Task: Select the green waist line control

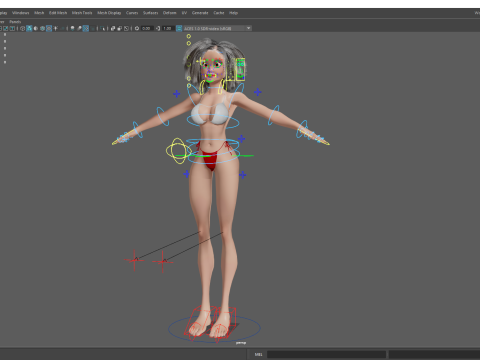Action: pyautogui.click(x=214, y=156)
